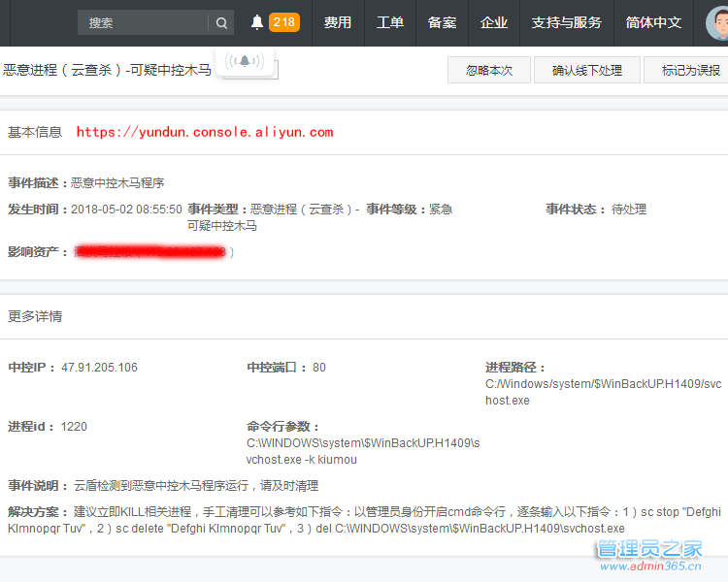Click the page title 恶意进程(云查杀)-可疑中控木马
The height and width of the screenshot is (582, 728).
click(107, 70)
